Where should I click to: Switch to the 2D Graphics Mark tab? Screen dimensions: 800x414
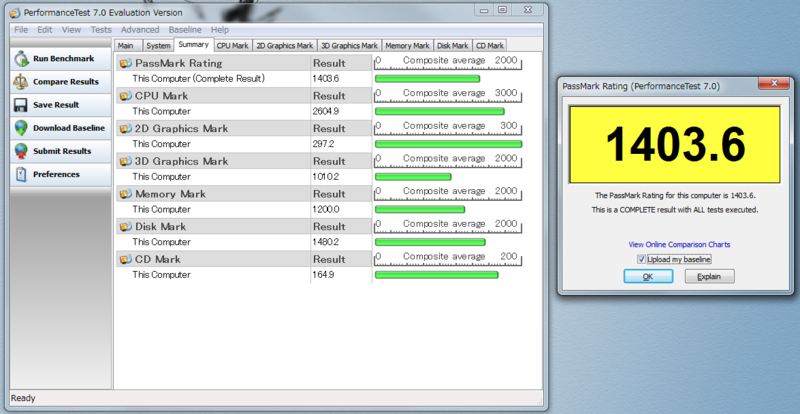point(285,45)
